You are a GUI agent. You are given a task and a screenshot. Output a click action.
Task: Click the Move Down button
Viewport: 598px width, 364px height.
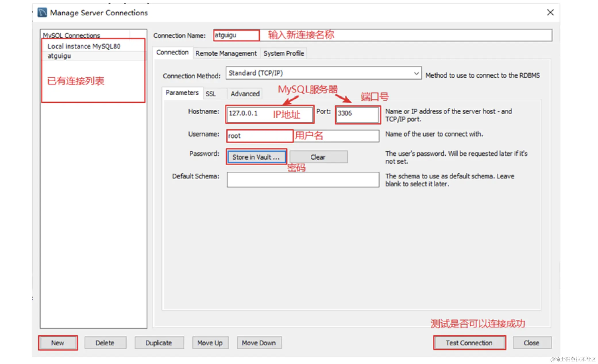click(x=259, y=343)
